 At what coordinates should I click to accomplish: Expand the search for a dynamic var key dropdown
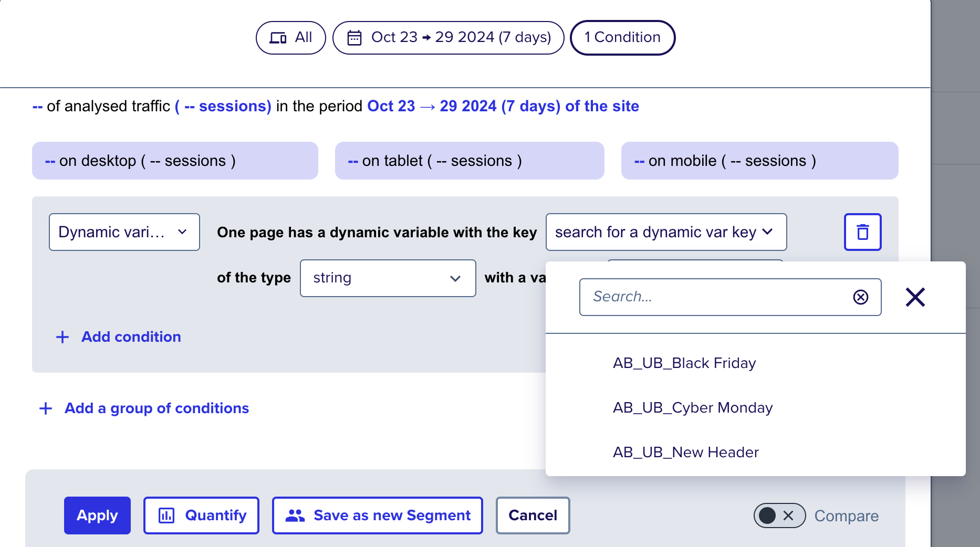665,232
